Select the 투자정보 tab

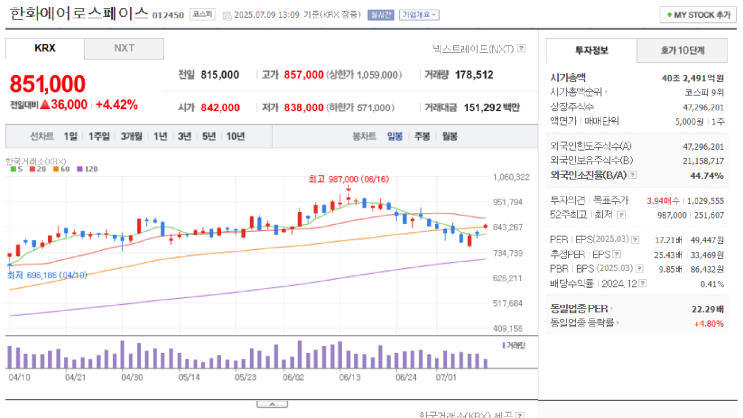(x=591, y=50)
